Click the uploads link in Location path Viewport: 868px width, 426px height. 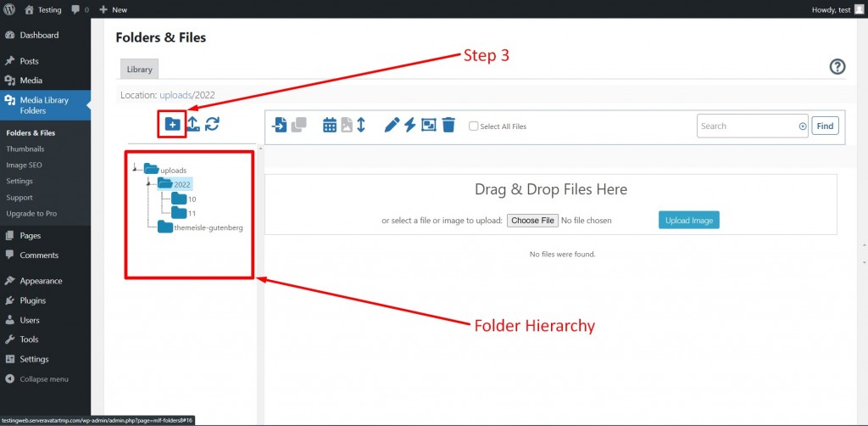click(x=175, y=95)
